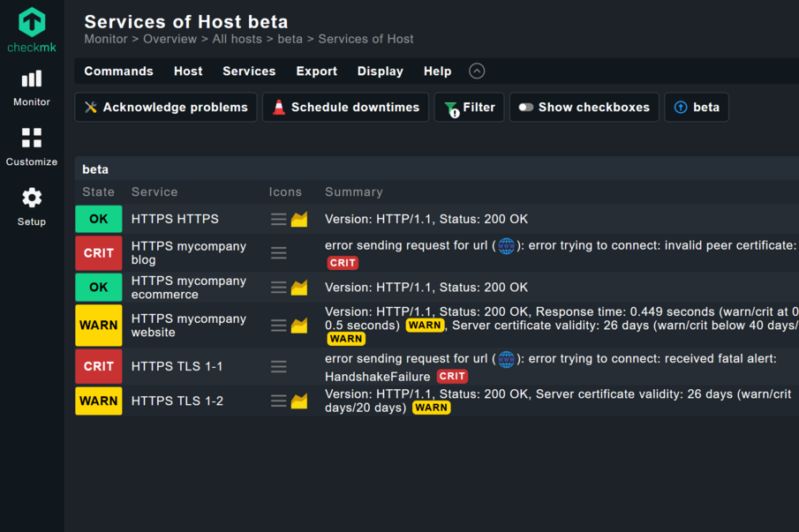Open graph icon for HTTPS TLS 1-2
799x532 pixels.
(x=299, y=401)
